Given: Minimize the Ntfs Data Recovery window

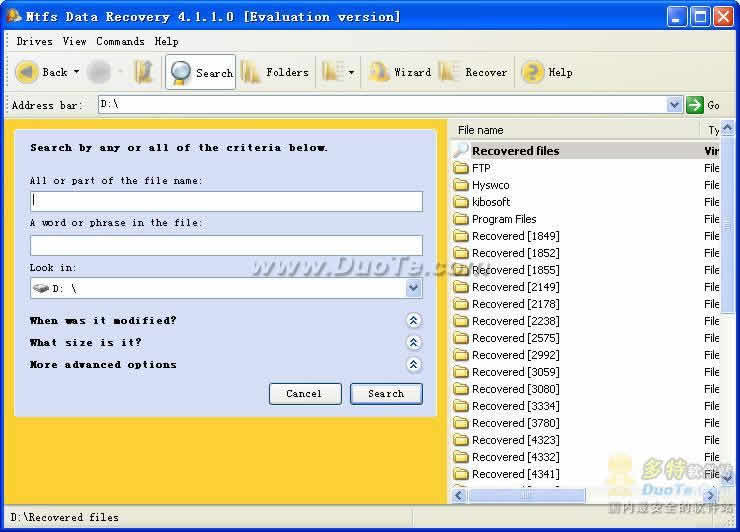Looking at the screenshot, I should click(677, 17).
